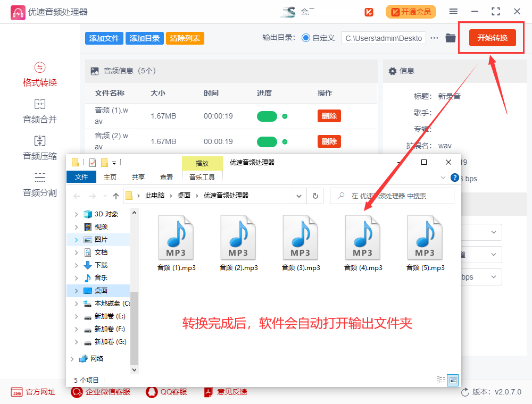Open 音乐工具 ribbon tab
The image size is (532, 404).
point(202,177)
